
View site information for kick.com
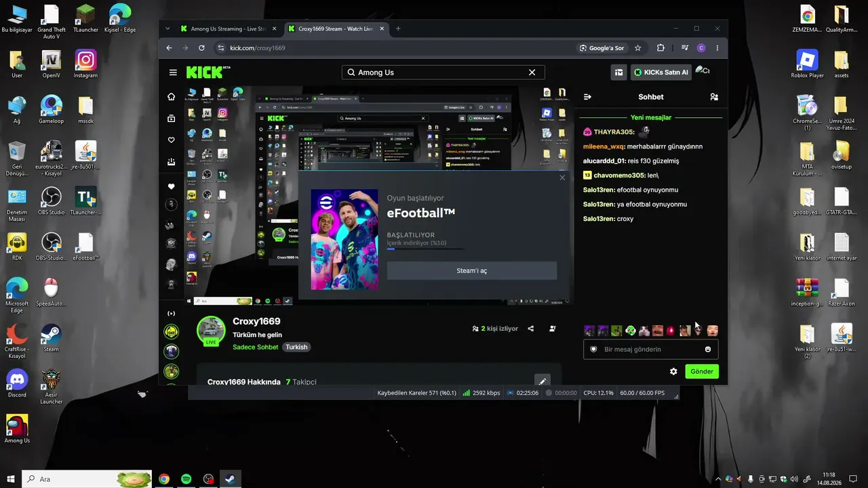(220, 48)
